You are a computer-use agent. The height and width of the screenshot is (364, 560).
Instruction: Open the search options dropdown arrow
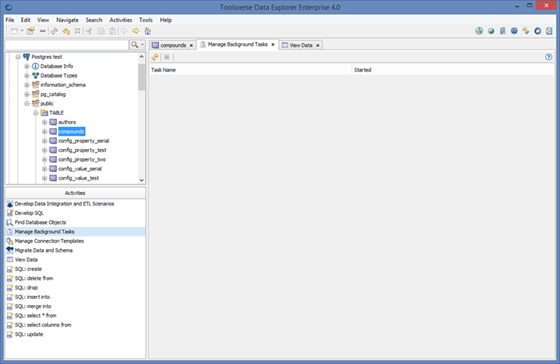pyautogui.click(x=142, y=45)
